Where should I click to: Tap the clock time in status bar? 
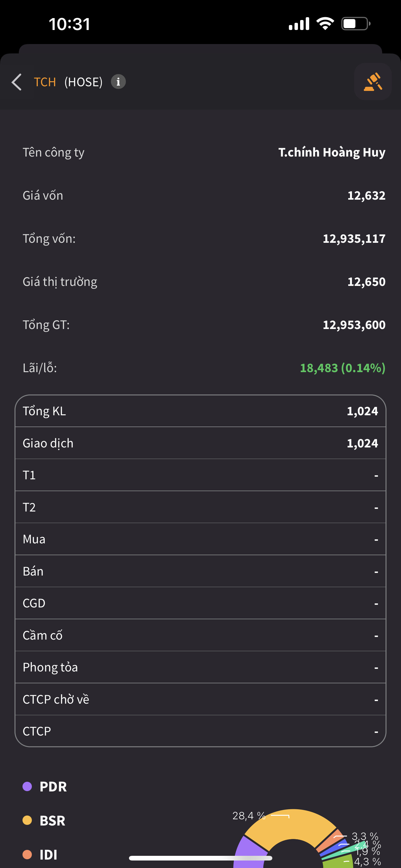(x=70, y=24)
